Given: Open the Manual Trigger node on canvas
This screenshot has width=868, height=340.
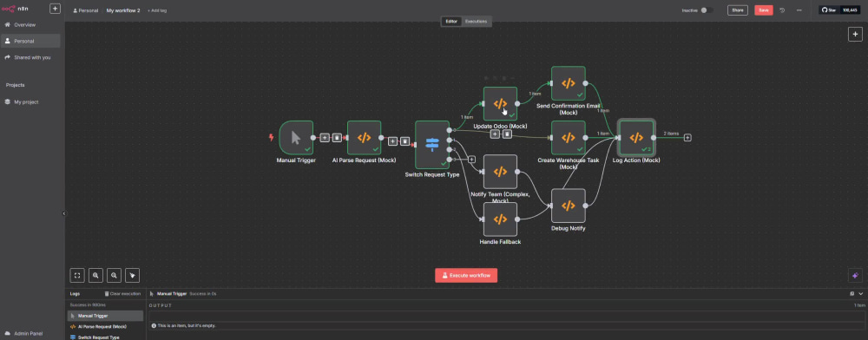Looking at the screenshot, I should (x=296, y=138).
